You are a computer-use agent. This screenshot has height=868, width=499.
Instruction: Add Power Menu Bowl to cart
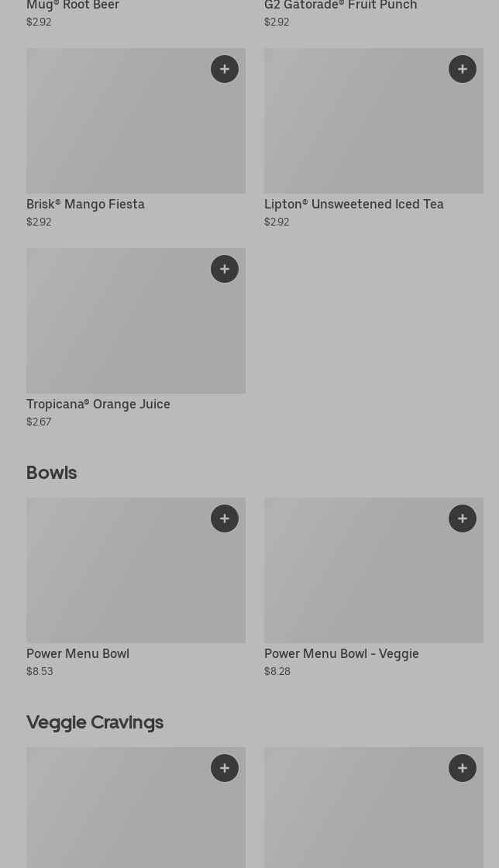pyautogui.click(x=225, y=518)
